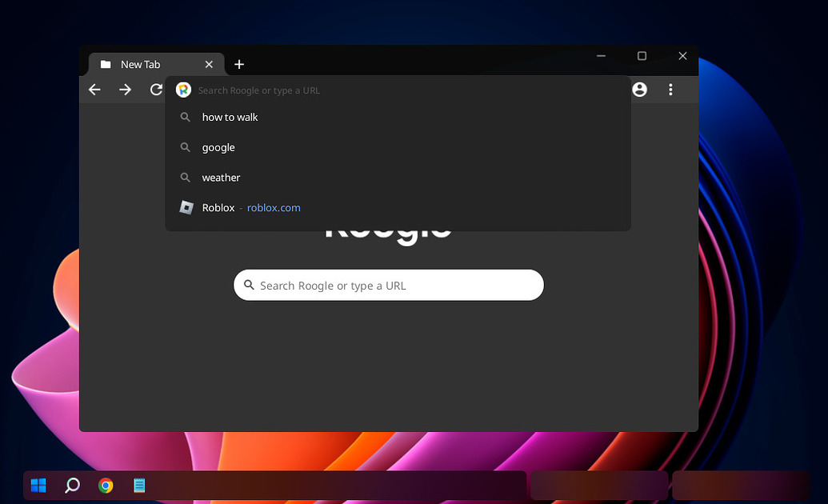Select the 'how to walk' suggestion
828x504 pixels.
[x=230, y=117]
